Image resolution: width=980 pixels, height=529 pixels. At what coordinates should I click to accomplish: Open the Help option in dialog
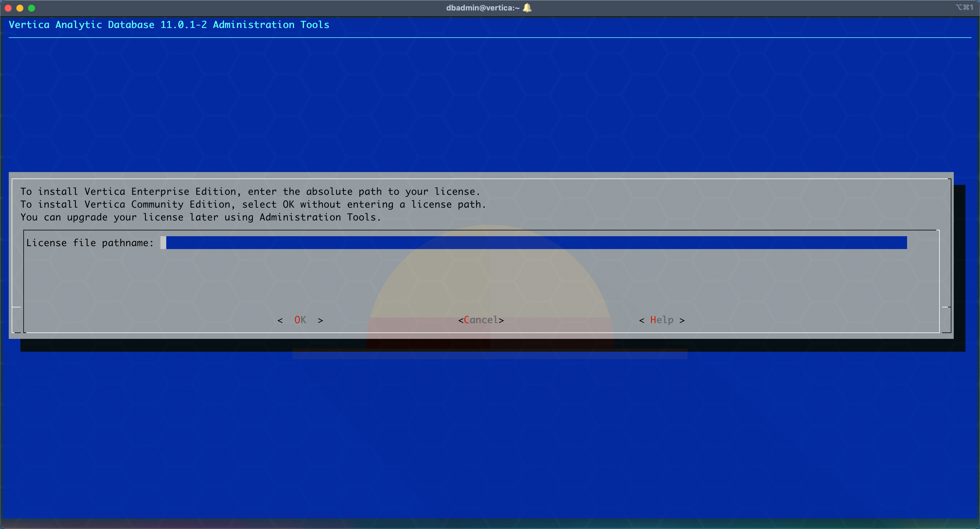pos(661,320)
